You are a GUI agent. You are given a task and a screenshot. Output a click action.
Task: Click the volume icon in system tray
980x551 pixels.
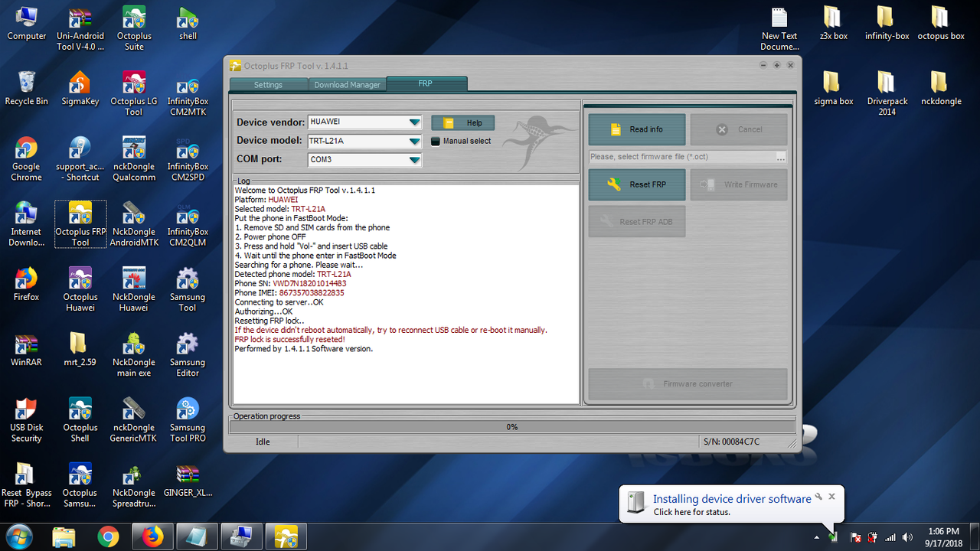pyautogui.click(x=908, y=537)
